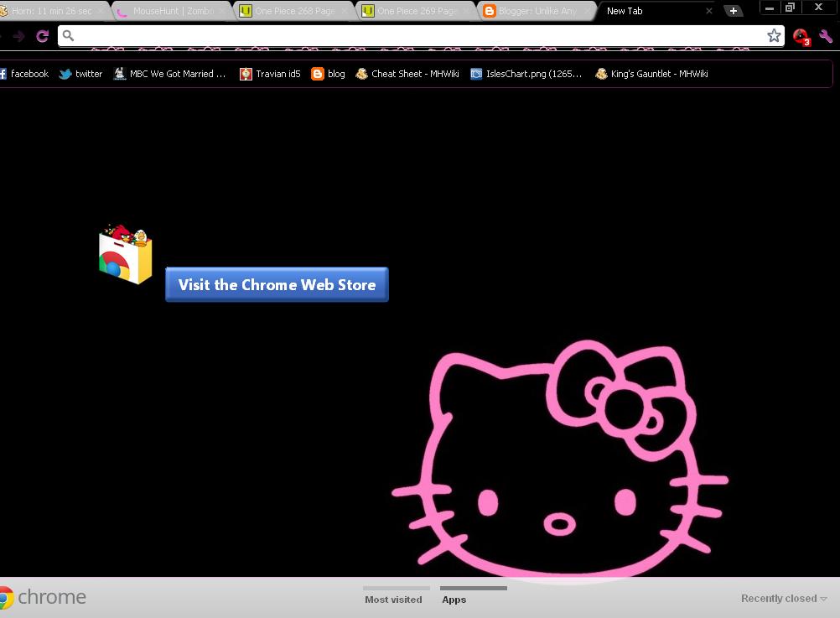Open the Travian id5 bookmark

pyautogui.click(x=270, y=74)
